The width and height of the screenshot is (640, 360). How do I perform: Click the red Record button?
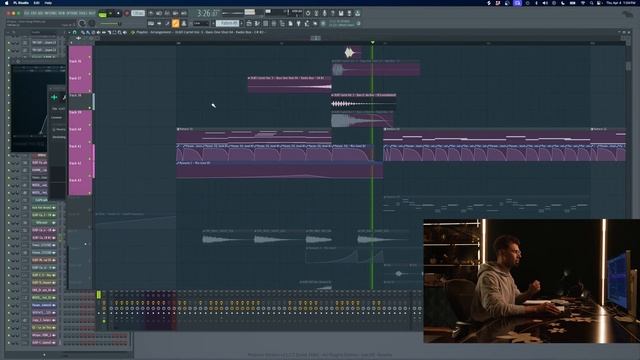tap(127, 13)
